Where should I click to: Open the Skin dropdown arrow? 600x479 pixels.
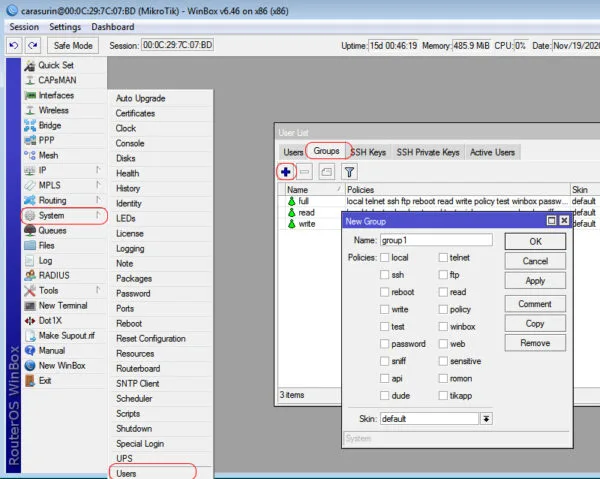click(x=486, y=419)
